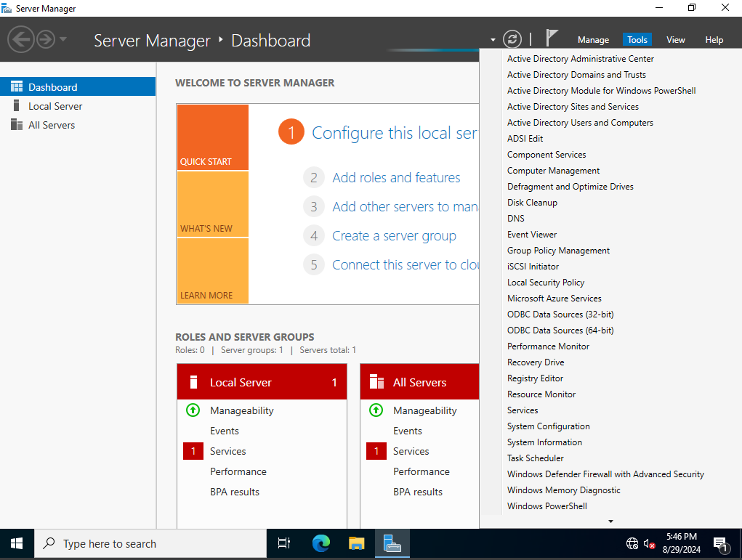Open Events under Local Server tile
742x560 pixels.
pyautogui.click(x=225, y=431)
